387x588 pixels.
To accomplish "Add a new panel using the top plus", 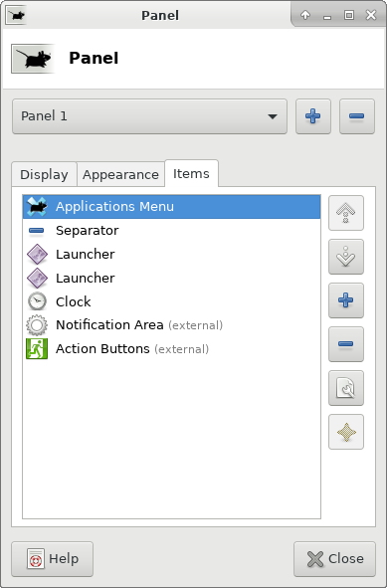I will (313, 116).
